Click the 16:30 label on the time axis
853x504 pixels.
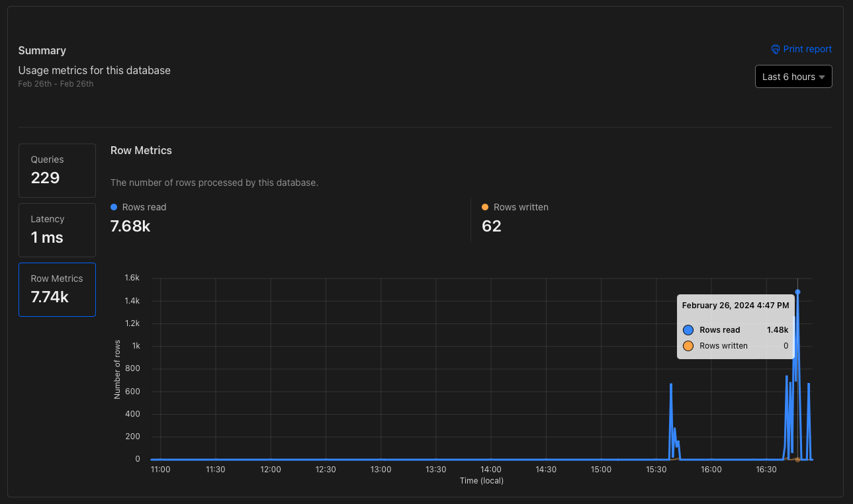(766, 469)
